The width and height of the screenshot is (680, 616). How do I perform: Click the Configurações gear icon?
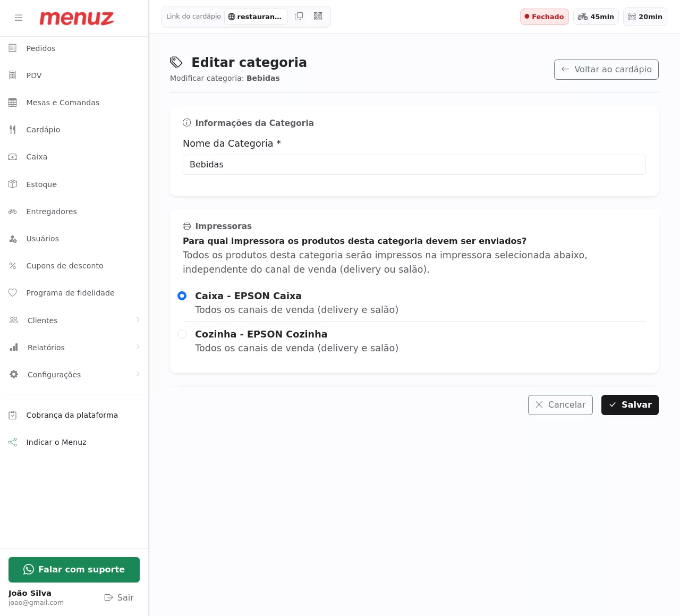[x=14, y=374]
